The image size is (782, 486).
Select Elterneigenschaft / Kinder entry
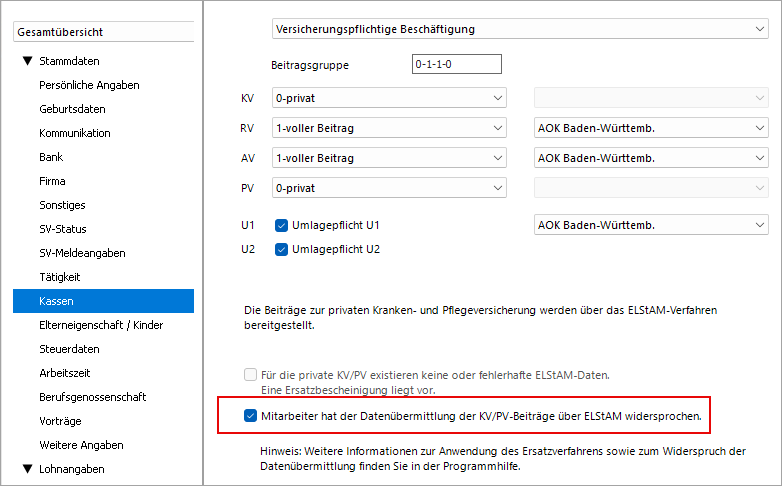pyautogui.click(x=101, y=325)
